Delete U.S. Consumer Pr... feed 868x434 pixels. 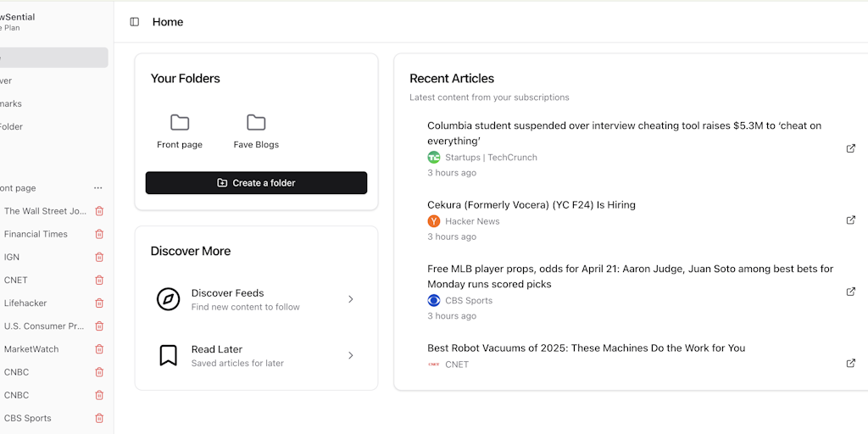tap(99, 326)
